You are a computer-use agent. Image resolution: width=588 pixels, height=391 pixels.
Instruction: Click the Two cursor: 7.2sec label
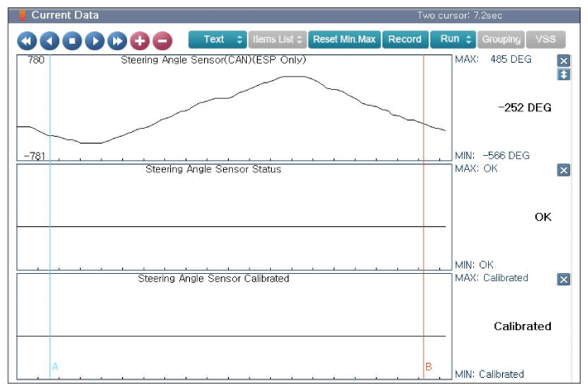pyautogui.click(x=460, y=16)
